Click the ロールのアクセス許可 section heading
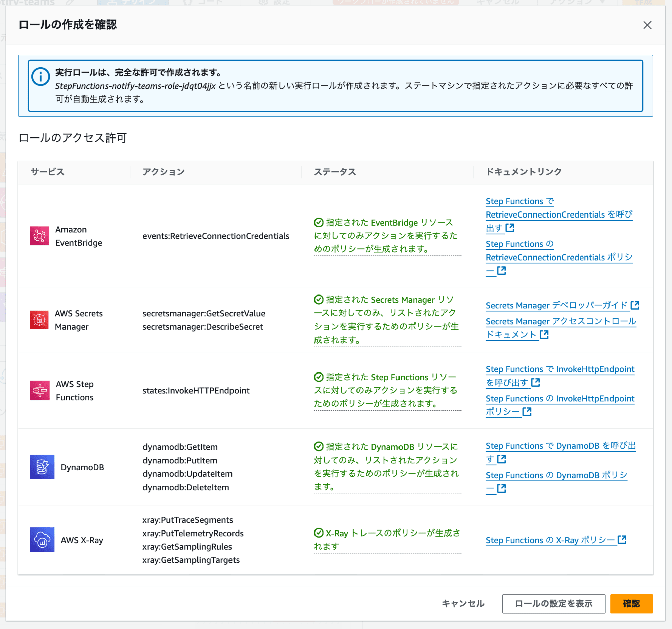This screenshot has width=672, height=629. (72, 138)
